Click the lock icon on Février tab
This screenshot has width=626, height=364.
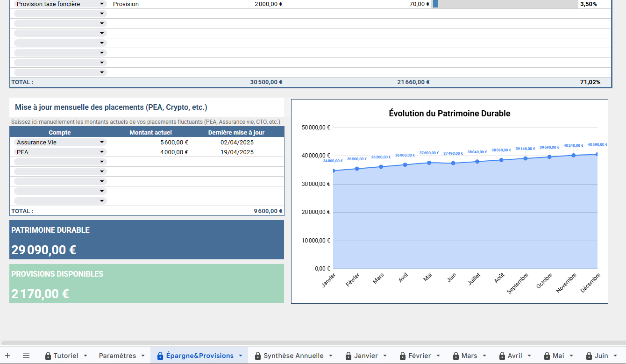(402, 356)
